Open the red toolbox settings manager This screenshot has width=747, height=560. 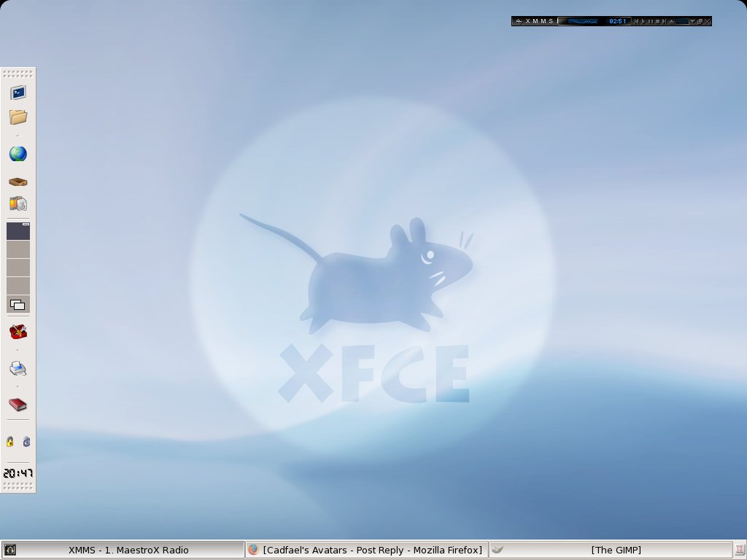(x=18, y=332)
